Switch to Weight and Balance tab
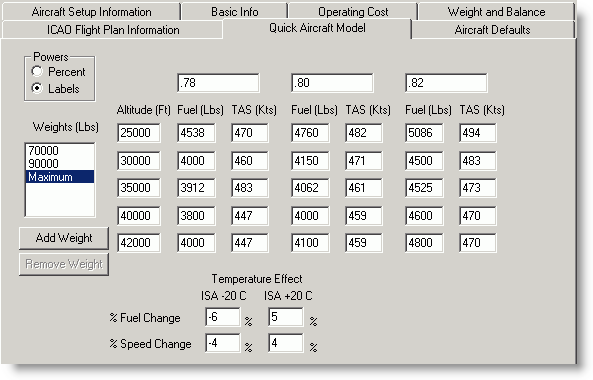This screenshot has width=593, height=380. pyautogui.click(x=496, y=12)
